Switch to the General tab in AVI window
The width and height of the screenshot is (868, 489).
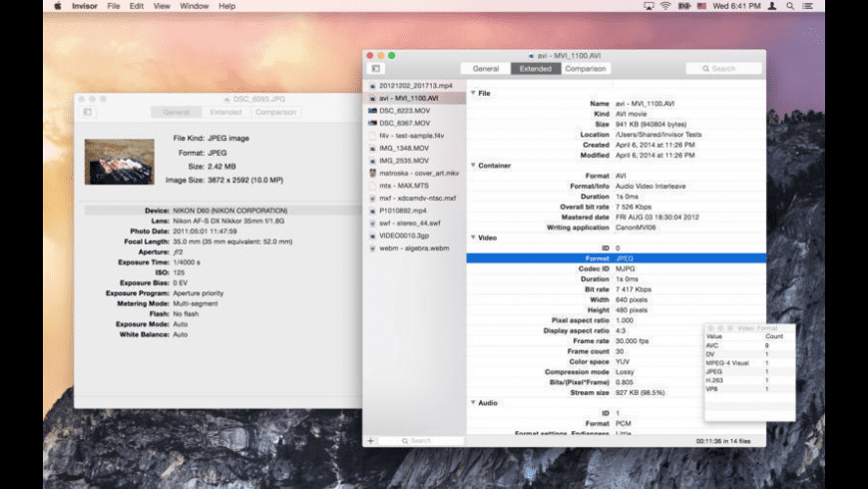(x=486, y=69)
